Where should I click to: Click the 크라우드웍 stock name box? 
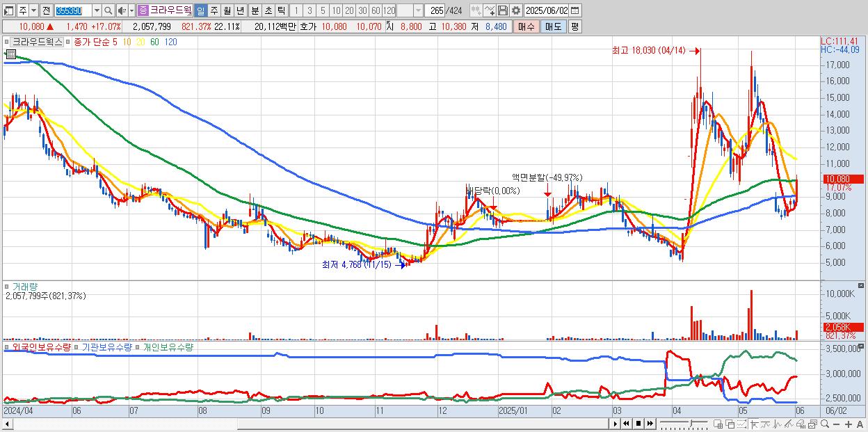click(x=165, y=10)
